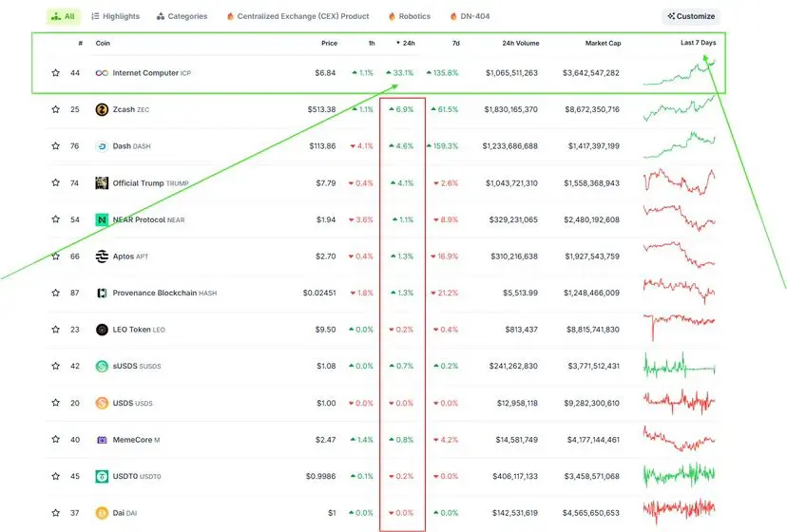
Task: Open Internet Computer ICP coin page
Action: click(x=151, y=73)
